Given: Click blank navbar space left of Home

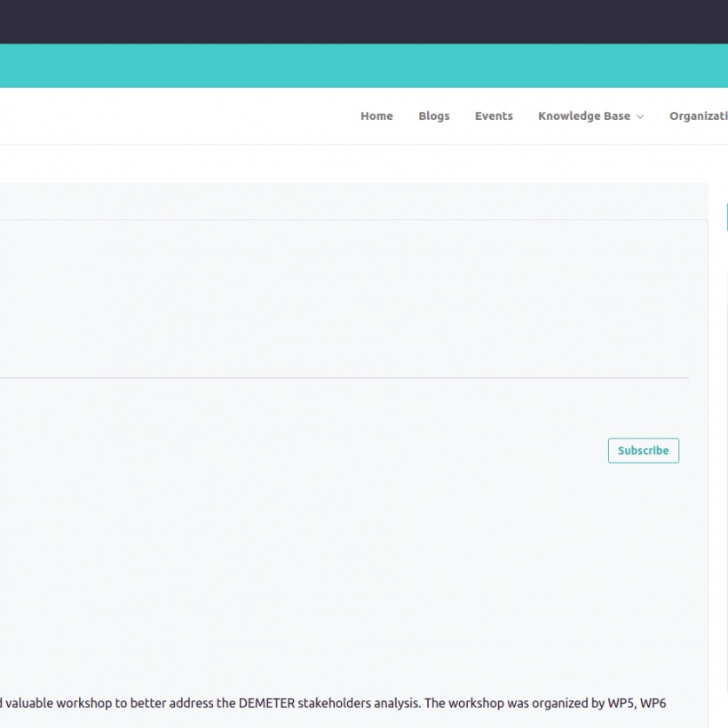Looking at the screenshot, I should click(x=178, y=116).
